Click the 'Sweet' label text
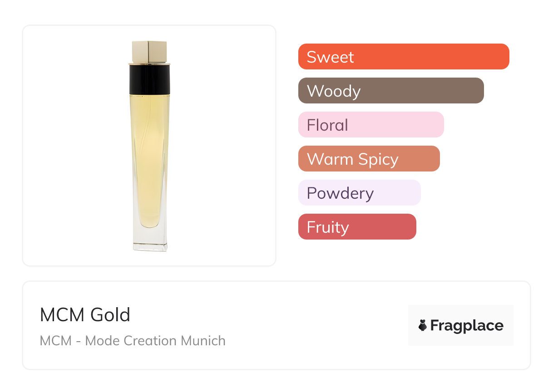553x392 pixels. (x=330, y=57)
